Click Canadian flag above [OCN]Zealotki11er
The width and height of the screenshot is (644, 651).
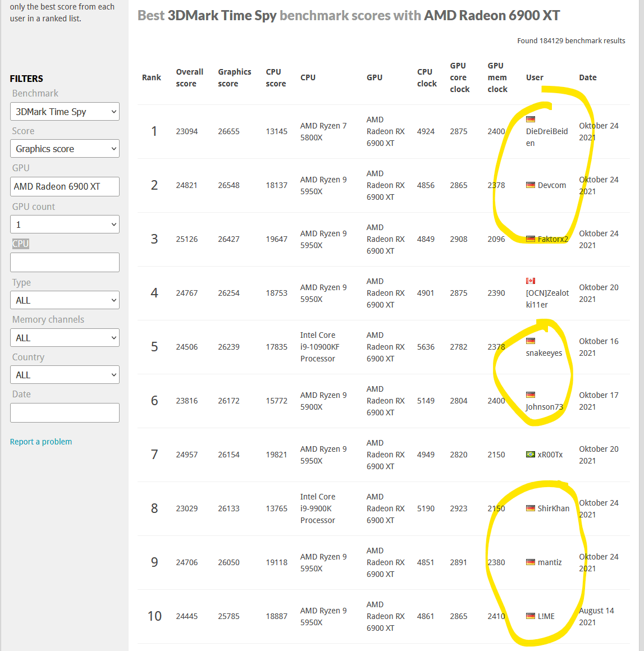tap(530, 281)
